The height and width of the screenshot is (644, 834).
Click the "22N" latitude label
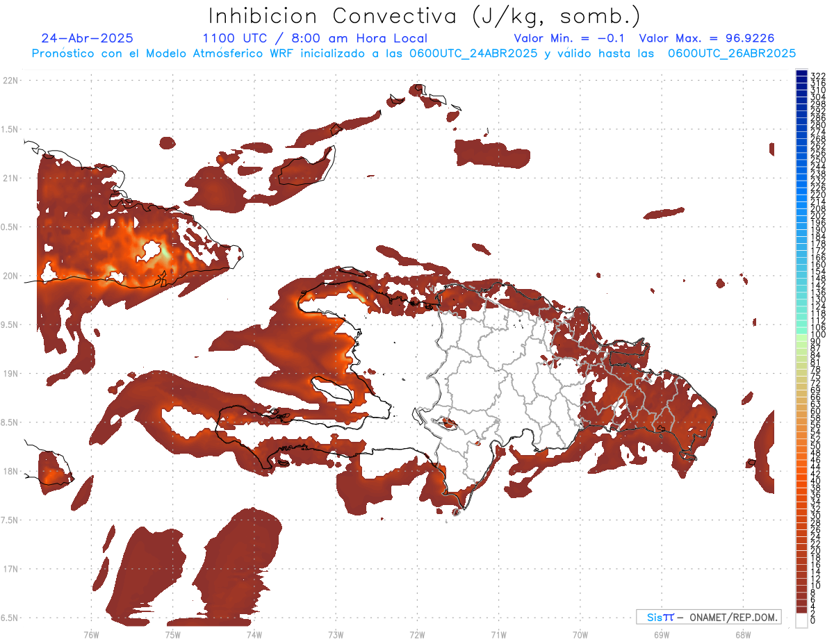11,81
